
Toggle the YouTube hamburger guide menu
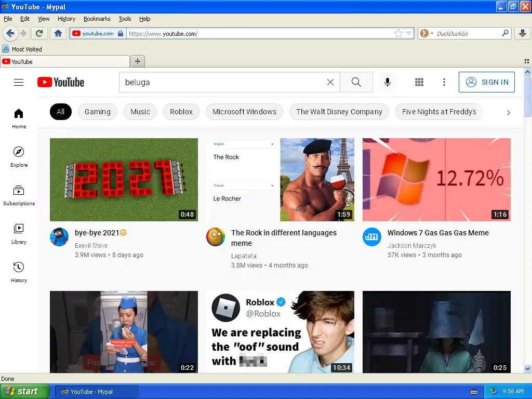19,82
